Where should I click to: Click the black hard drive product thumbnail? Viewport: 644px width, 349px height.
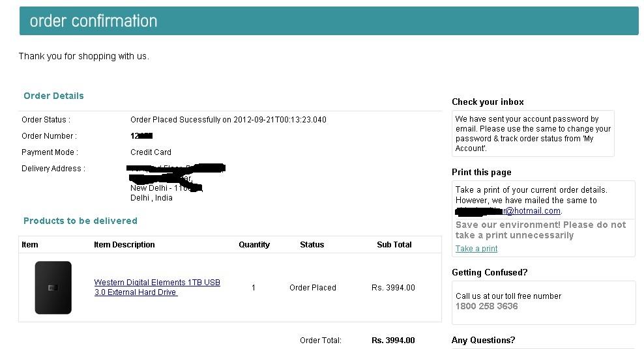(x=53, y=288)
